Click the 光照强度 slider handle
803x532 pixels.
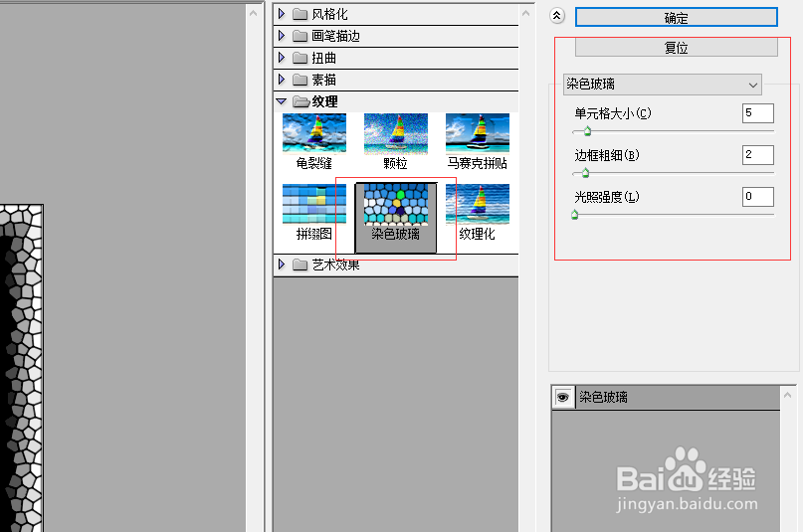point(574,215)
